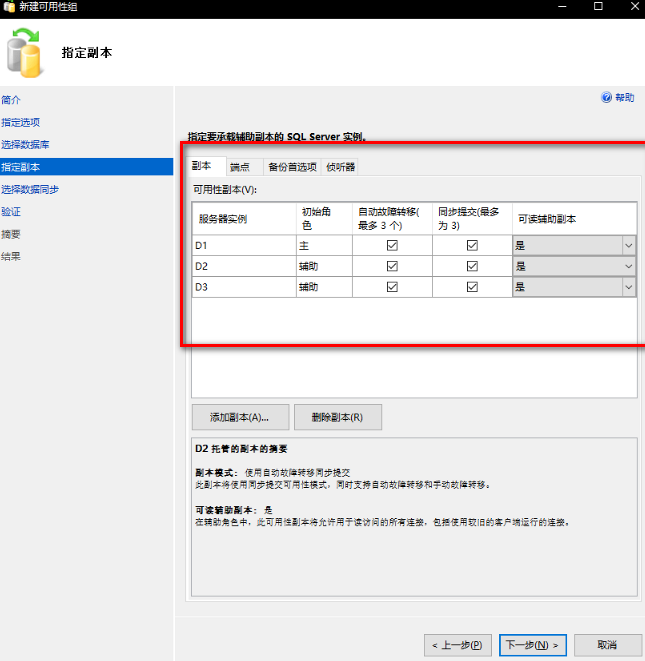Click the 添加副本(A)... button
Image resolution: width=645 pixels, height=661 pixels.
(x=240, y=417)
